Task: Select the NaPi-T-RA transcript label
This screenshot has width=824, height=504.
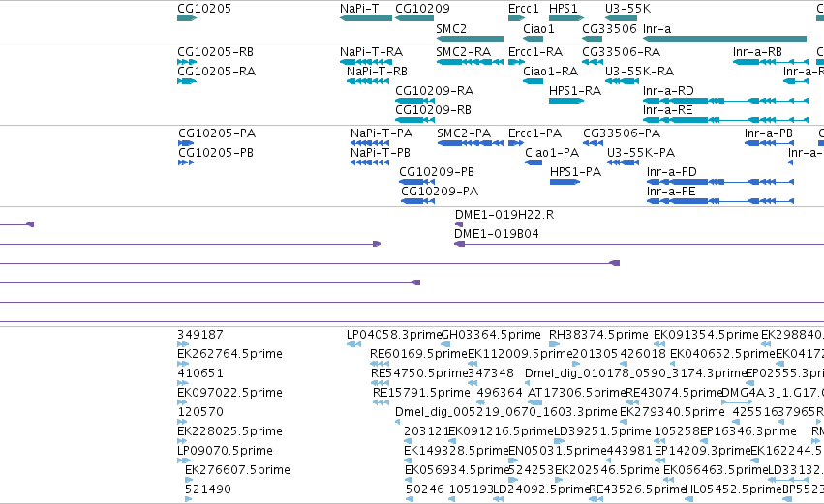Action: 371,52
